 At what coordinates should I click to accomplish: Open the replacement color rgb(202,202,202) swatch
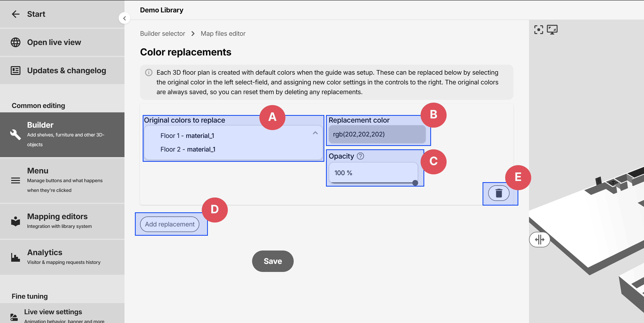(x=377, y=134)
